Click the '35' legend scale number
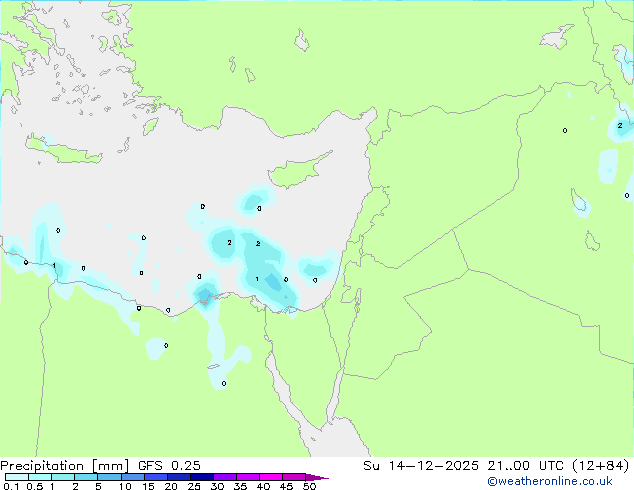 click(240, 486)
